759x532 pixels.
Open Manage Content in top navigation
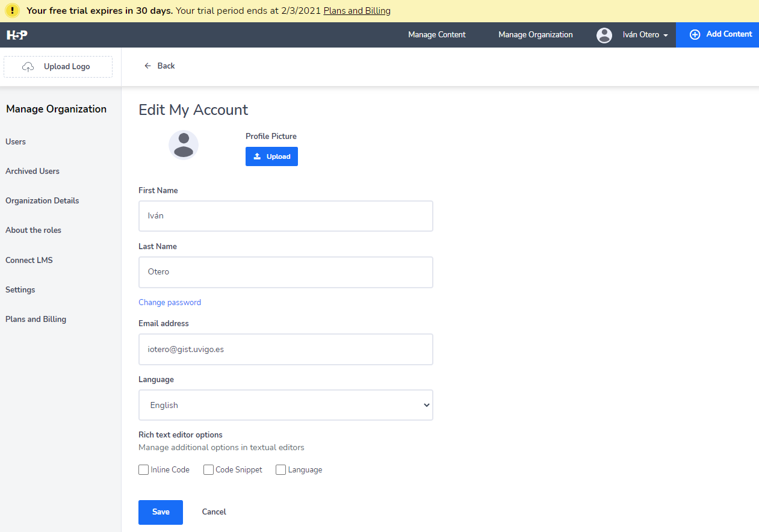pos(436,35)
